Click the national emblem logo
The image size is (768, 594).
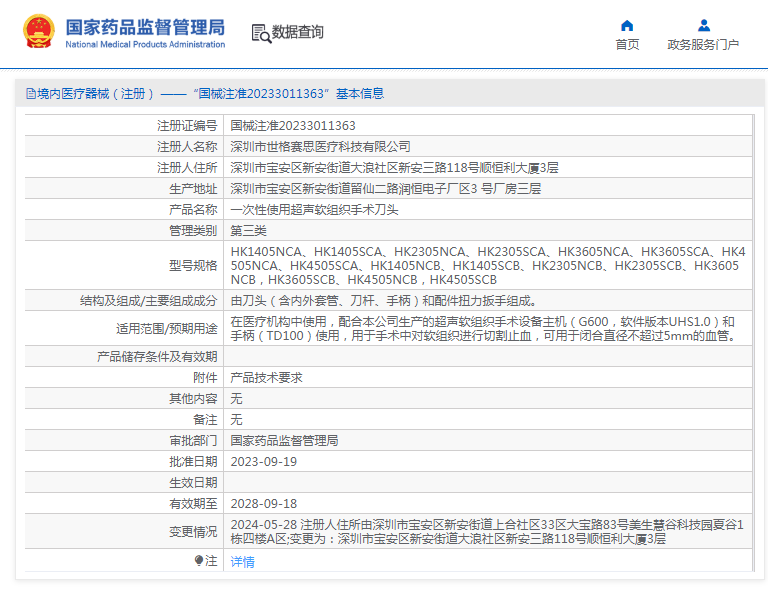(39, 31)
